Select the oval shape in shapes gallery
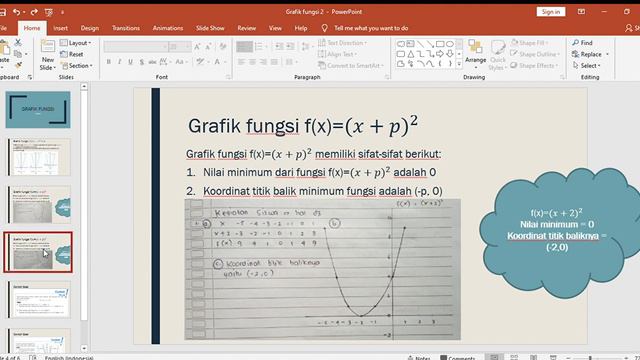Viewport: 640px width, 360px height. click(x=450, y=44)
